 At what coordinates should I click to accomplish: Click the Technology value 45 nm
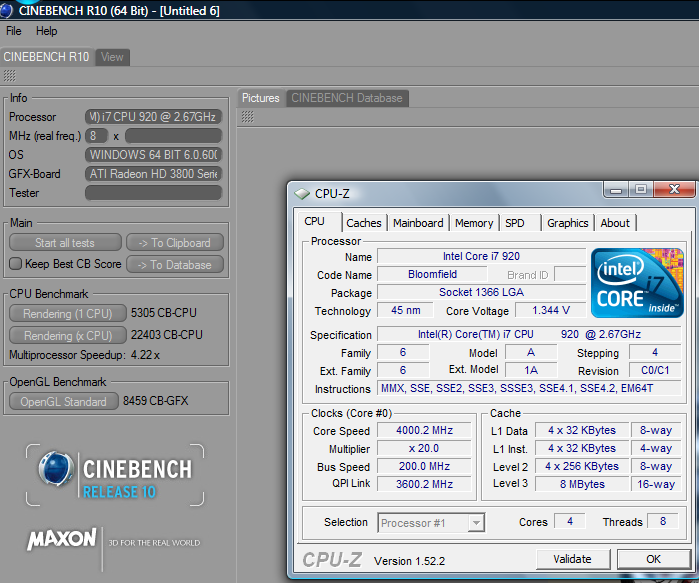pos(405,310)
